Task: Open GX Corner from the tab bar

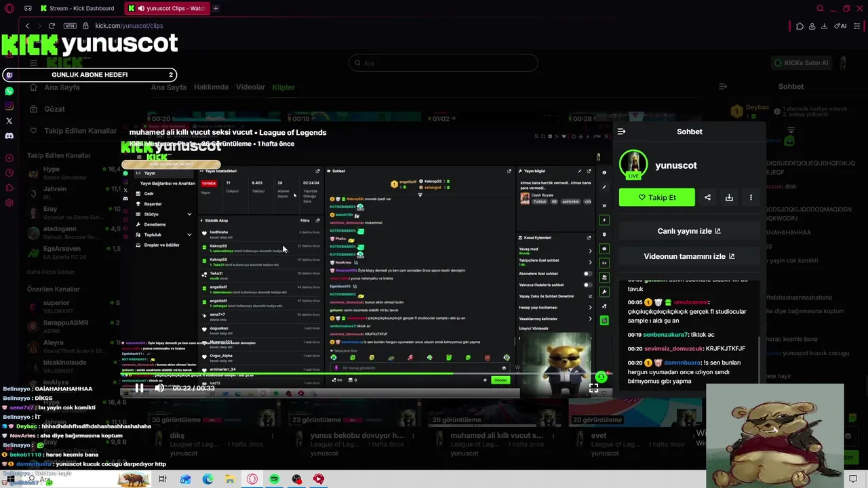Action: (28, 8)
